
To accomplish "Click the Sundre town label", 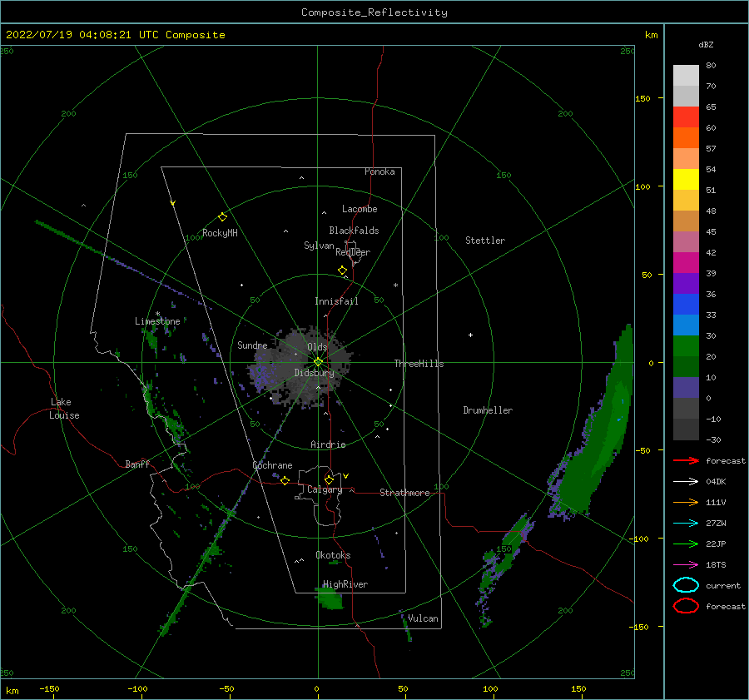I will [x=252, y=345].
